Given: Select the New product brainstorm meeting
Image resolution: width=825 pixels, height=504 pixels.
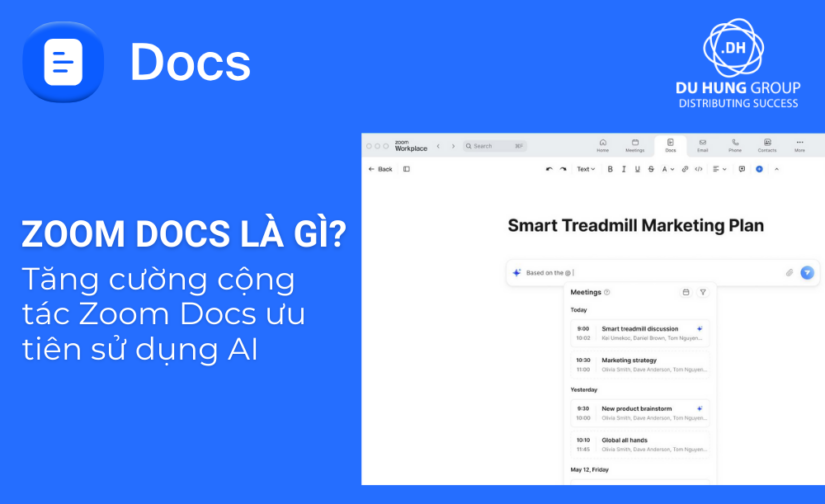Looking at the screenshot, I should [x=640, y=413].
